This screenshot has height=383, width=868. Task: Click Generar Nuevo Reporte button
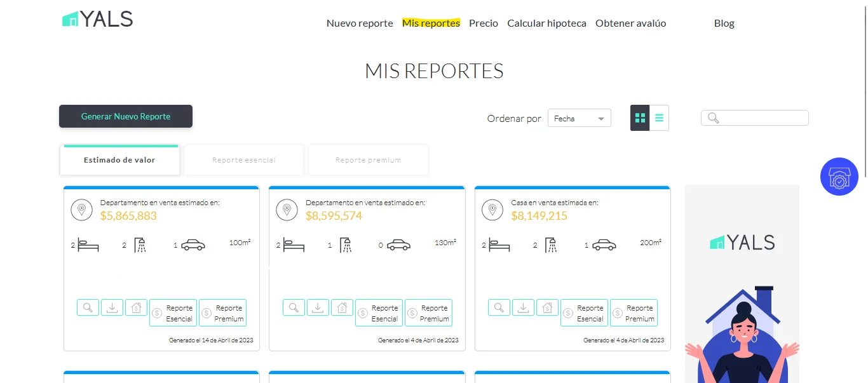pyautogui.click(x=126, y=116)
